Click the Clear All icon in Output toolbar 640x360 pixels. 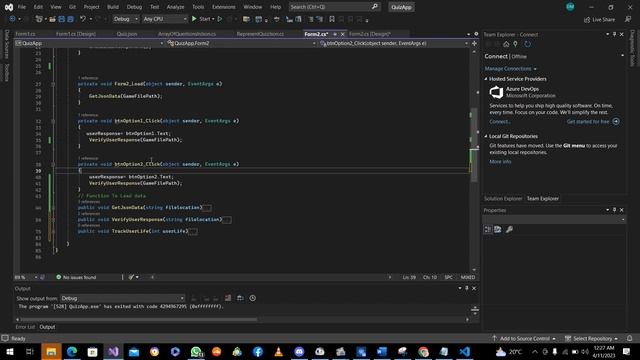click(x=228, y=298)
